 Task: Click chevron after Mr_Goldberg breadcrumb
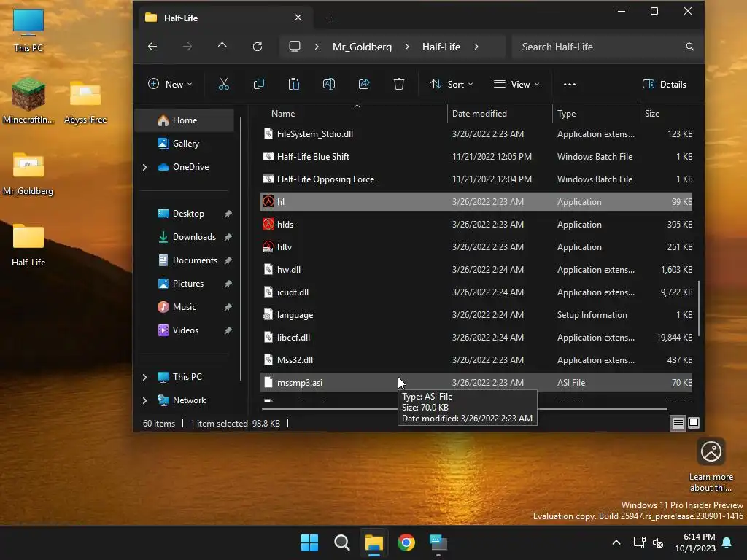pos(407,47)
